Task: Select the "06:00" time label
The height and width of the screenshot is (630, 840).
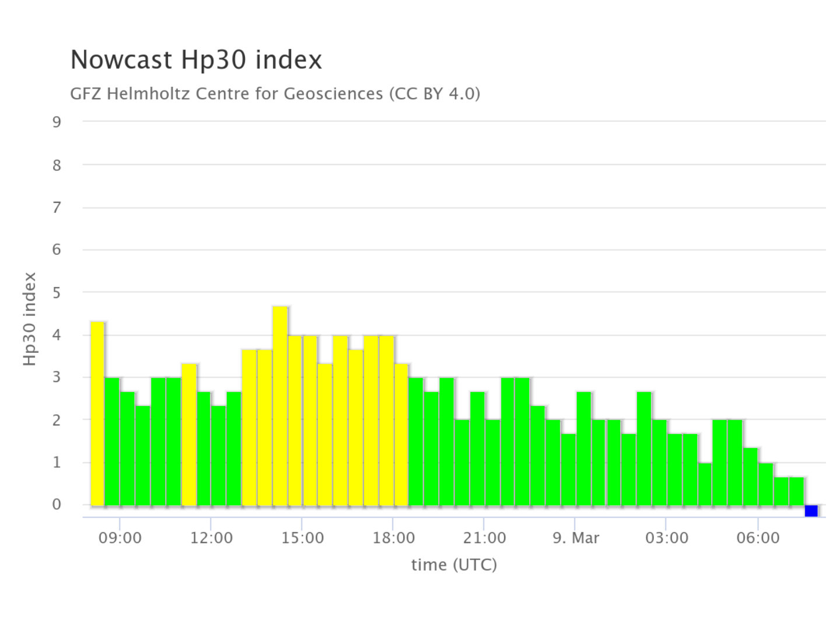Action: [757, 538]
